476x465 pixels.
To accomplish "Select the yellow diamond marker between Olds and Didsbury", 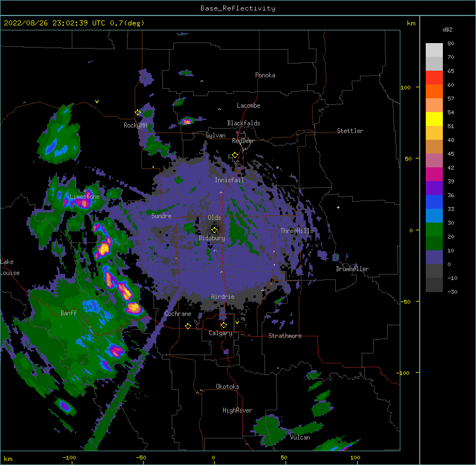I will pos(214,230).
